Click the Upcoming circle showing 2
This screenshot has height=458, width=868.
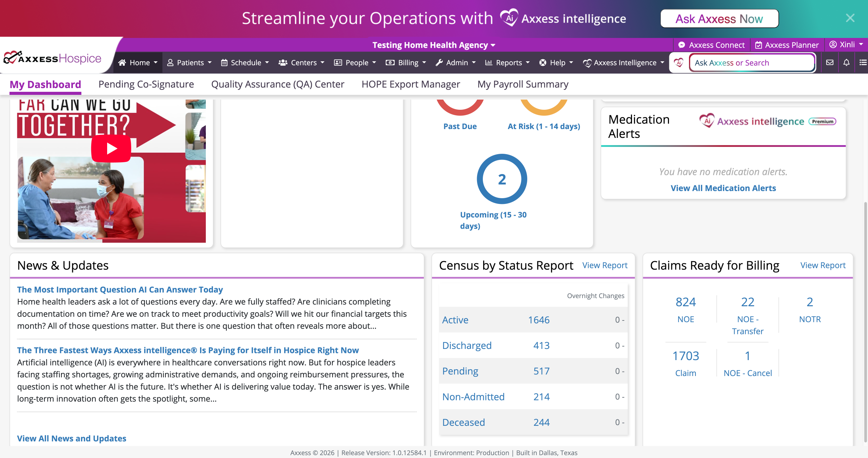coord(502,179)
